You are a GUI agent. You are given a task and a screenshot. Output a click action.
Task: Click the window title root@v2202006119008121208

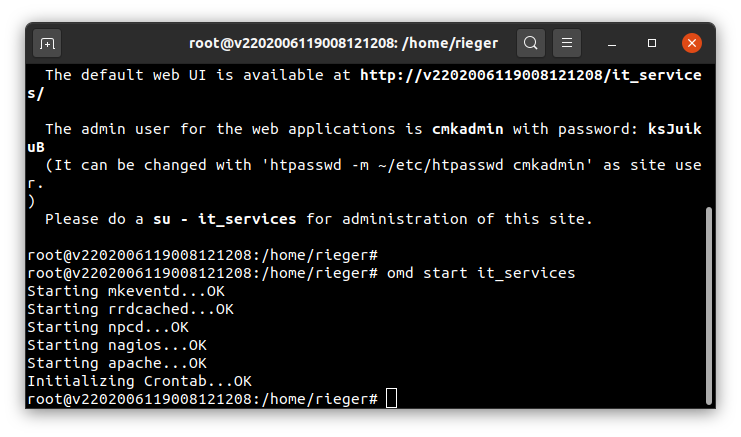344,43
